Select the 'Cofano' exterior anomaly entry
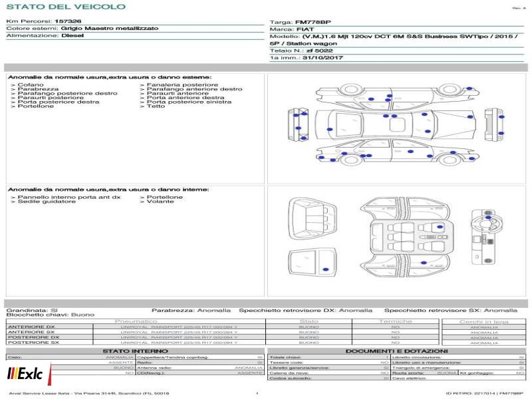The image size is (532, 399). (31, 85)
